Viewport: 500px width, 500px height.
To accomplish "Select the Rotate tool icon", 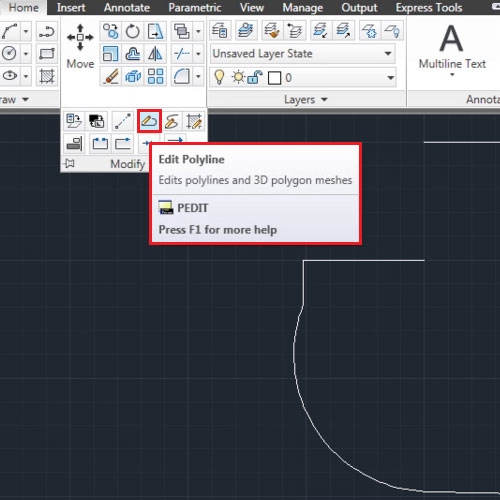I will click(x=133, y=32).
